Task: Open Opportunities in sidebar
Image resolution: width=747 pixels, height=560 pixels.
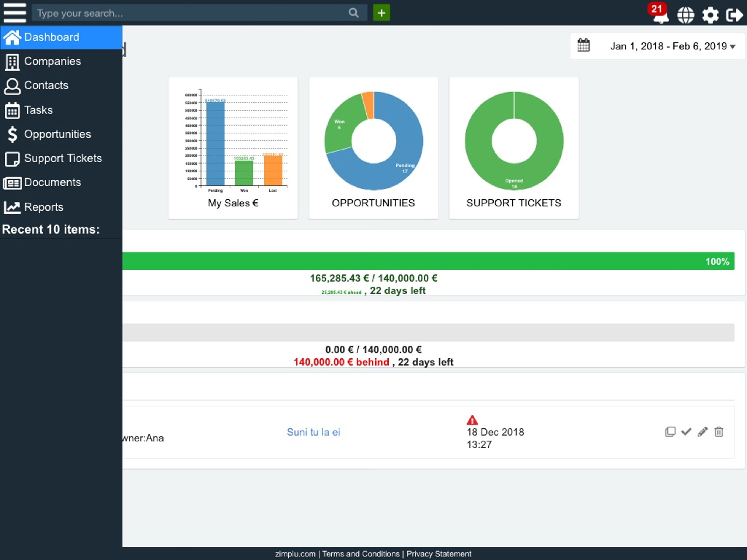Action: 61,134
